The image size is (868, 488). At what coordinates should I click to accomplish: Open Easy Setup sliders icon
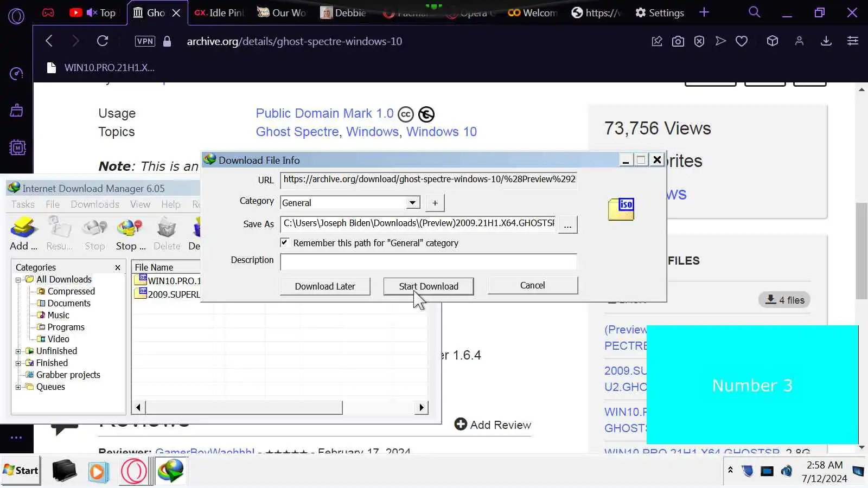pos(853,41)
